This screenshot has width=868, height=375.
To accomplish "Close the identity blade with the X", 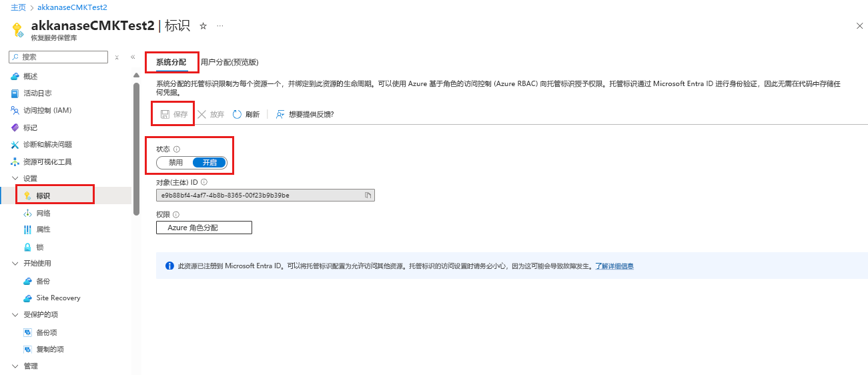I will 859,25.
